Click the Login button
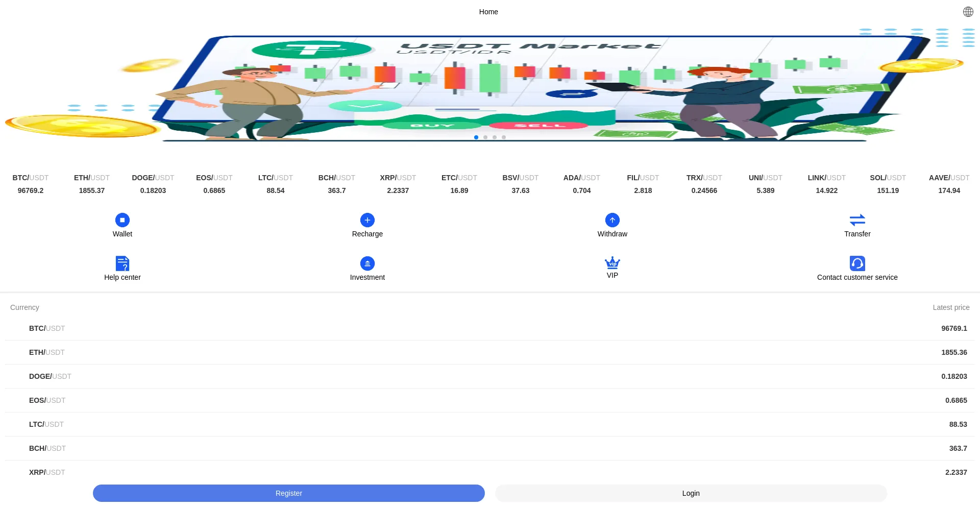 click(691, 493)
